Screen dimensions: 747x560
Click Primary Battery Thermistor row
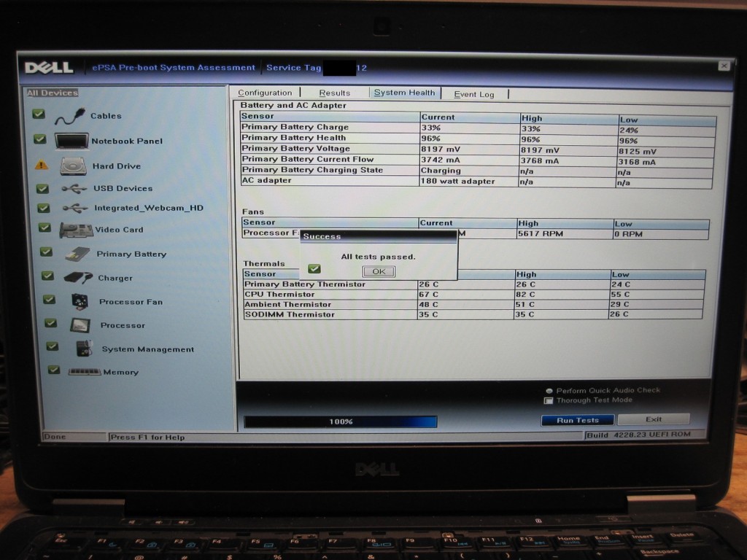click(474, 284)
